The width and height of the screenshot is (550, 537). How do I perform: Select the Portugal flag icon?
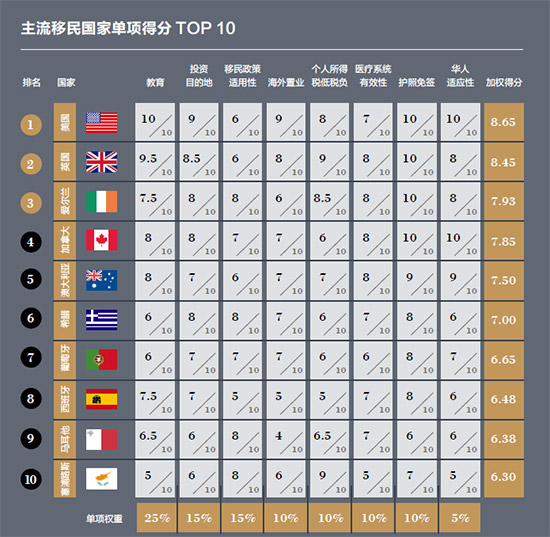pyautogui.click(x=102, y=359)
